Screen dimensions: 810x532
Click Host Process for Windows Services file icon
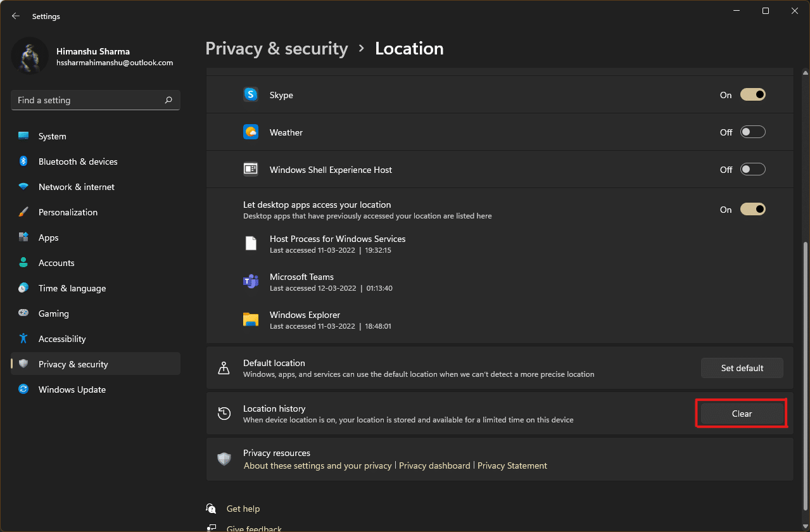click(251, 244)
